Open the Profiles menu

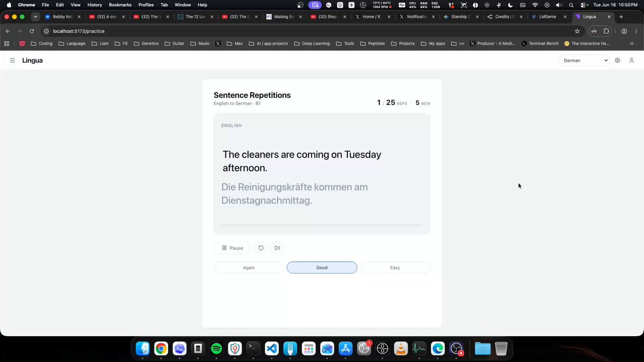pyautogui.click(x=146, y=5)
